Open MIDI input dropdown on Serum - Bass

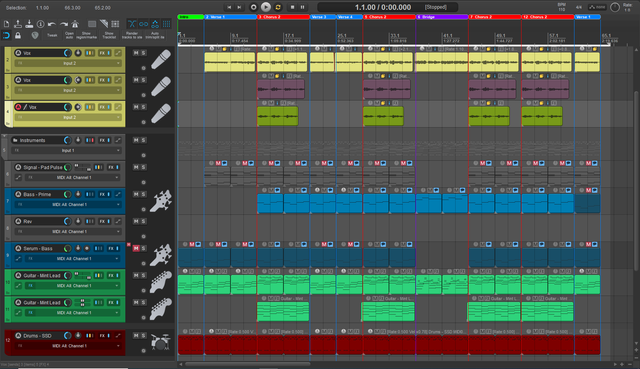pyautogui.click(x=72, y=259)
